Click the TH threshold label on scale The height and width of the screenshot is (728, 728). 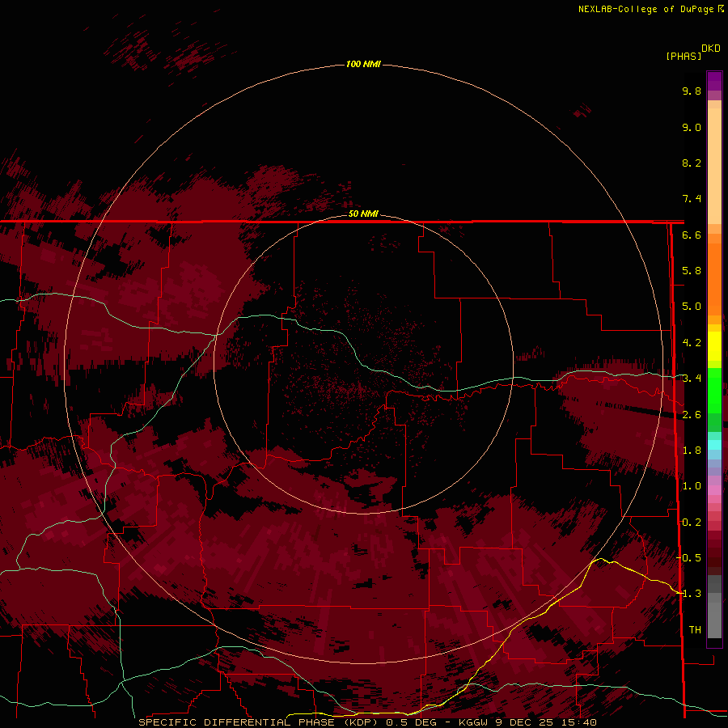[695, 630]
